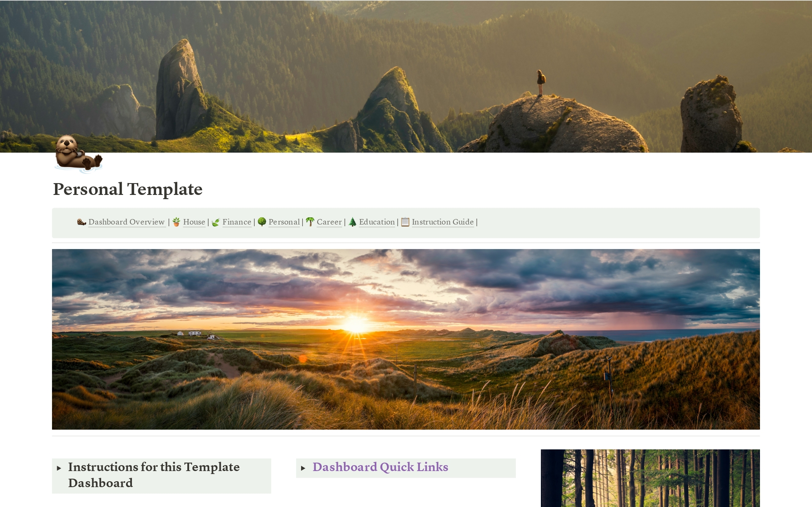Click the Personal Template page title
This screenshot has height=507, width=812.
pyautogui.click(x=128, y=189)
